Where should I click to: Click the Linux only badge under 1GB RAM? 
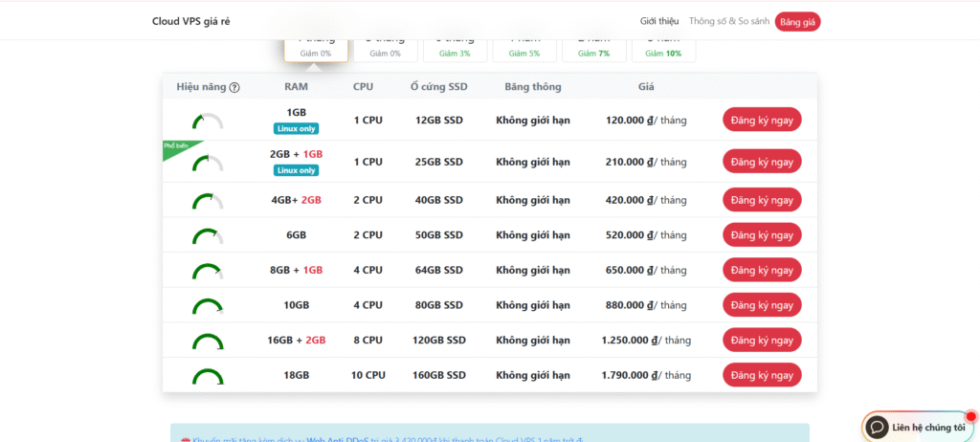(297, 128)
